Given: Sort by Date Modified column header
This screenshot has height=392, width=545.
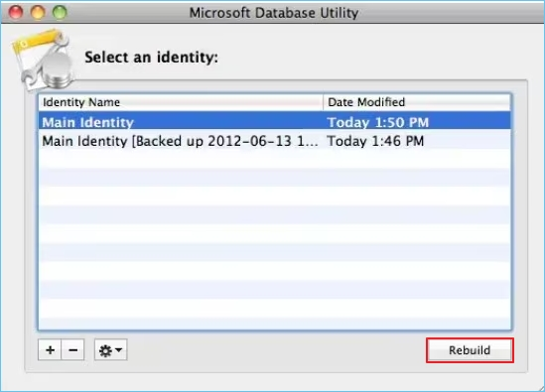Looking at the screenshot, I should (417, 102).
